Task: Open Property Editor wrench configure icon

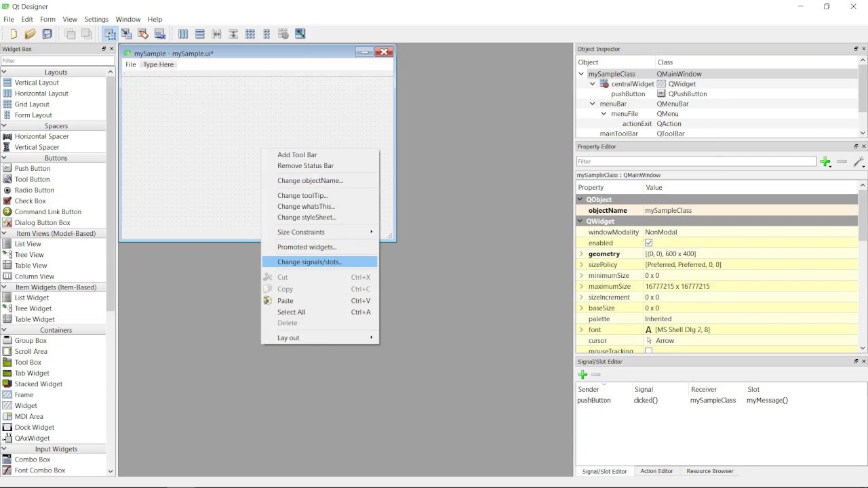Action: point(859,161)
